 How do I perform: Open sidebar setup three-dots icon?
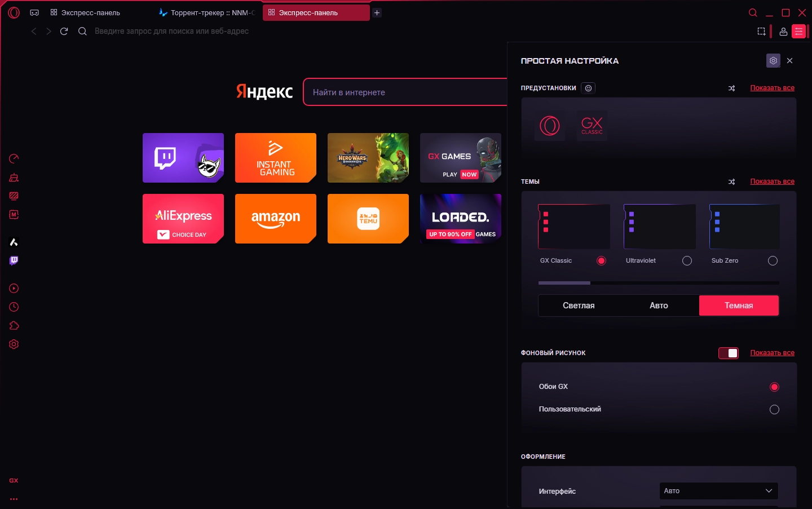14,499
